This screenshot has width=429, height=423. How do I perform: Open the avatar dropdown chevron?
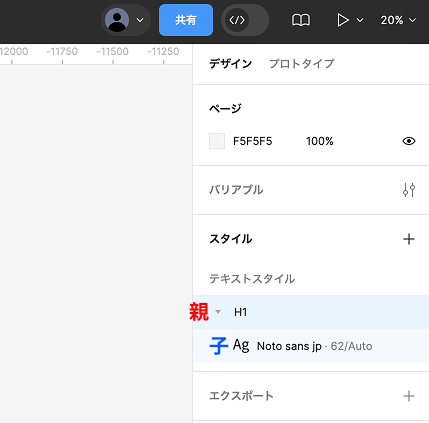point(140,20)
